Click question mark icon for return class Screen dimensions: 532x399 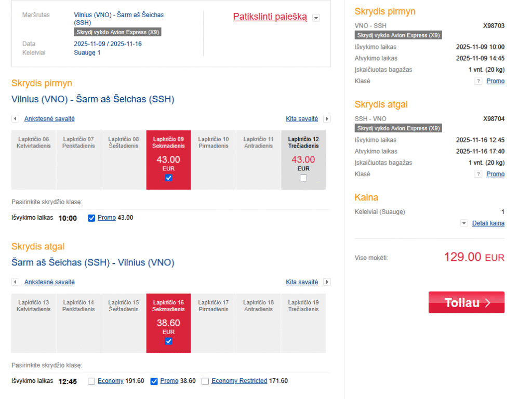[x=478, y=174]
